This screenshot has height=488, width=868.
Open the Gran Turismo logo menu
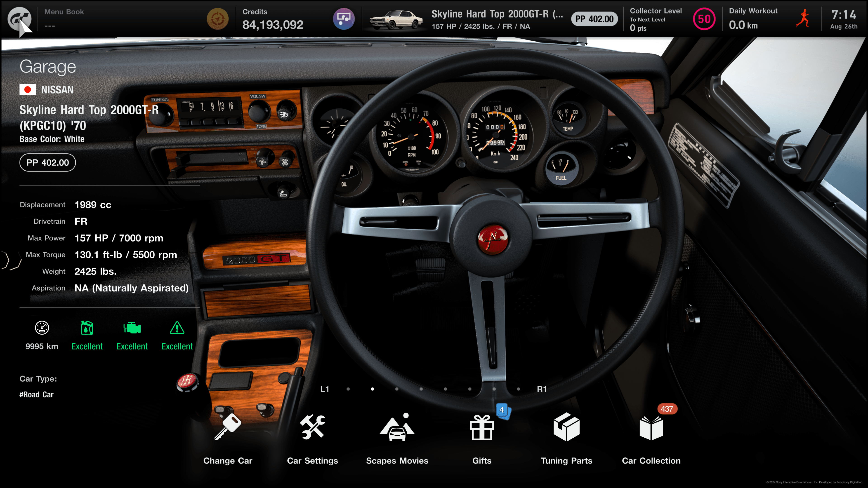(19, 19)
